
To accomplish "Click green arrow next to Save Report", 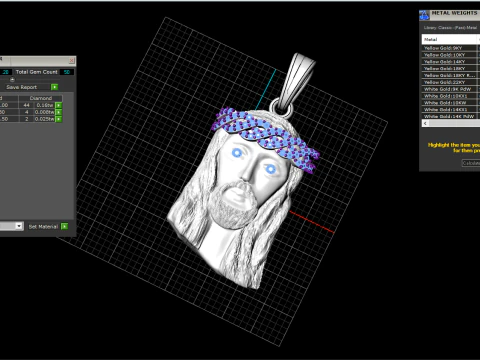I will tap(54, 87).
